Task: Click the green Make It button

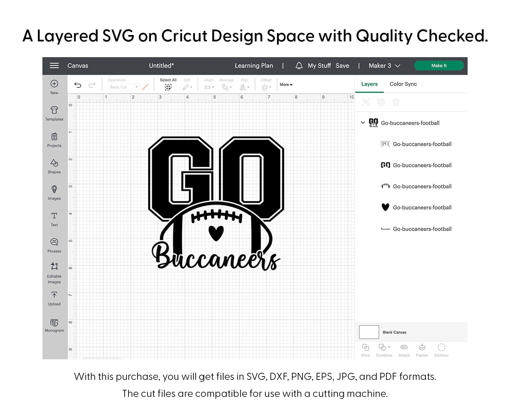Action: point(439,66)
